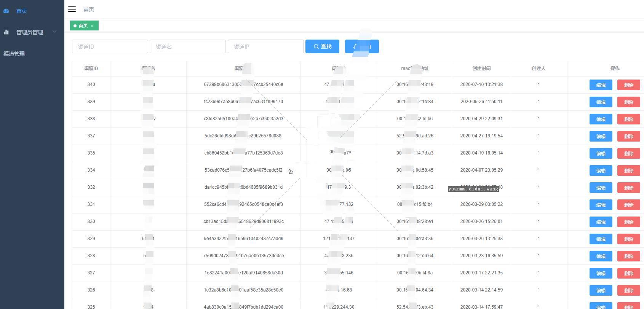Image resolution: width=644 pixels, height=309 pixels.
Task: Click 编辑 for row 340
Action: pyautogui.click(x=601, y=85)
